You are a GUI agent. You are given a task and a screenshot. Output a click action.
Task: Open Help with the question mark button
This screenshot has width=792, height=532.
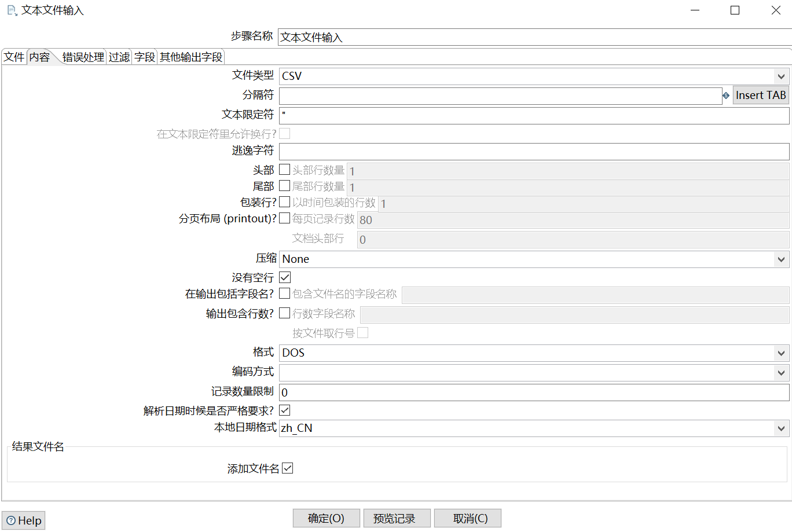click(x=23, y=520)
